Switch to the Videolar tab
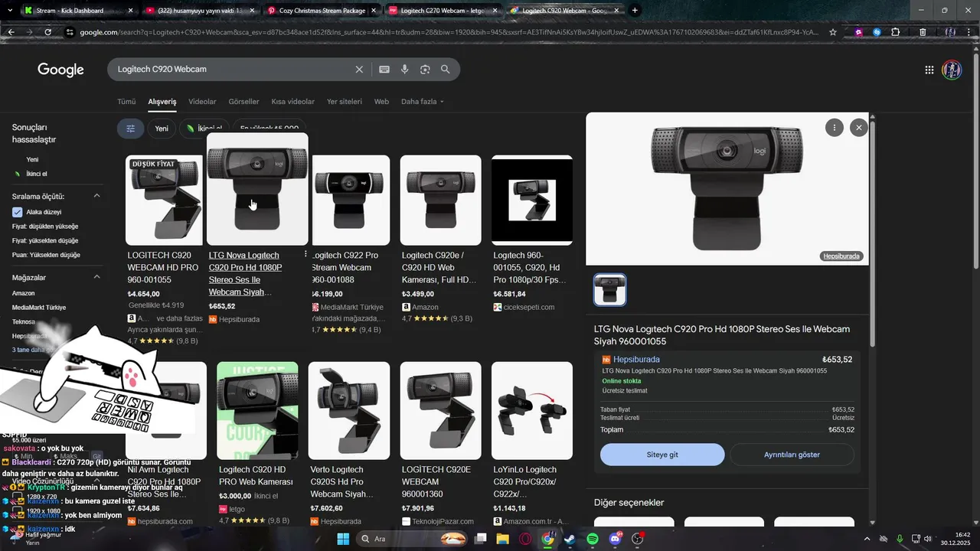 pyautogui.click(x=202, y=102)
